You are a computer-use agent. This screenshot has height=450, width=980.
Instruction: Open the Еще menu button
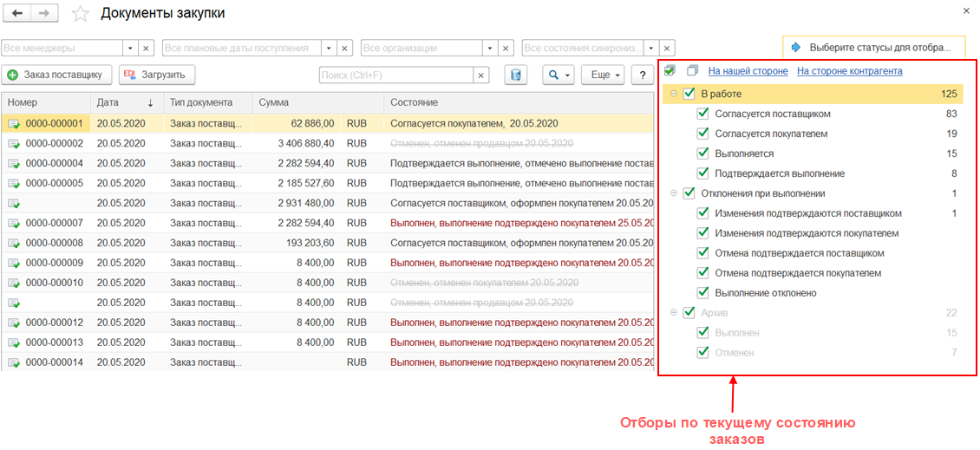(x=603, y=75)
